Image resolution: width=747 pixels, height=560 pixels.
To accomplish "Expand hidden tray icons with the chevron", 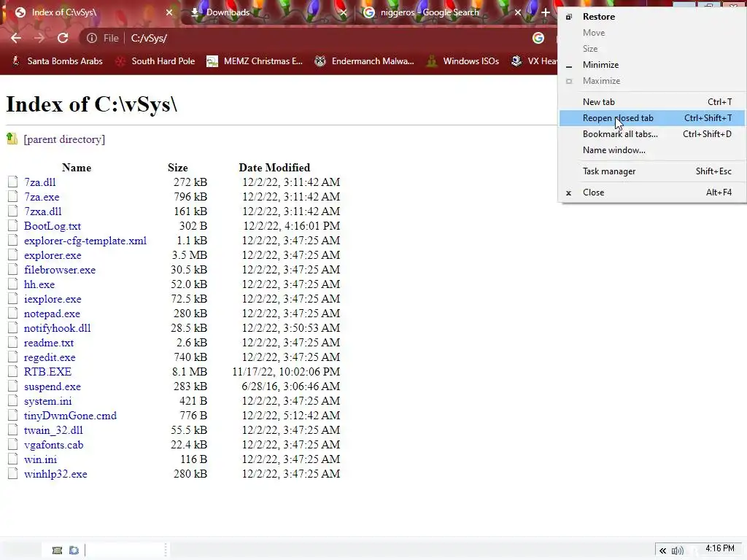I will 662,551.
